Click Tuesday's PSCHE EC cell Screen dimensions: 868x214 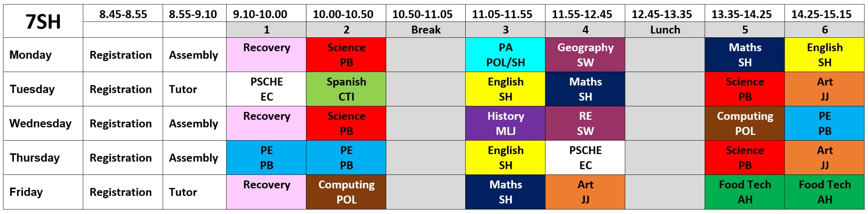click(x=266, y=89)
